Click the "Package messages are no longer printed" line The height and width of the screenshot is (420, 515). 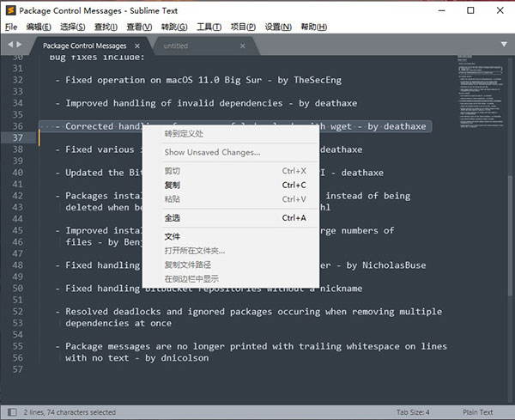click(251, 346)
